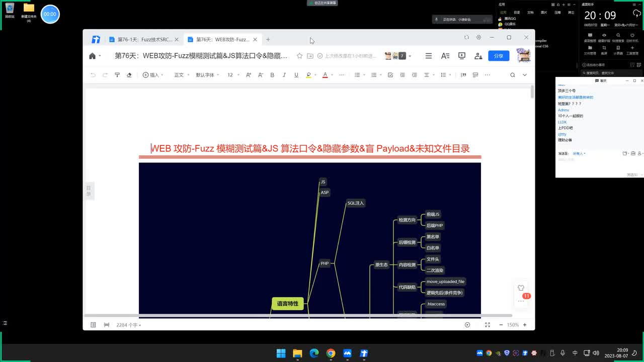Open the 00:00 recording timer
The height and width of the screenshot is (362, 644).
pyautogui.click(x=50, y=14)
